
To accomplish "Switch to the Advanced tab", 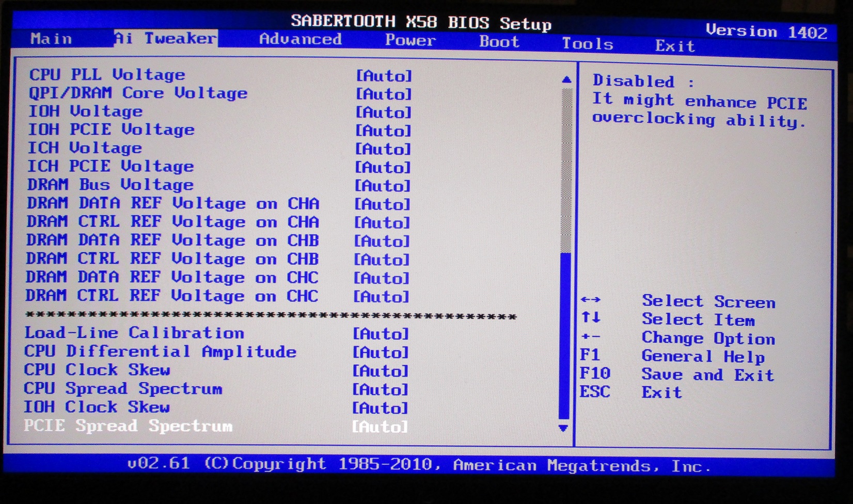I will coord(301,39).
